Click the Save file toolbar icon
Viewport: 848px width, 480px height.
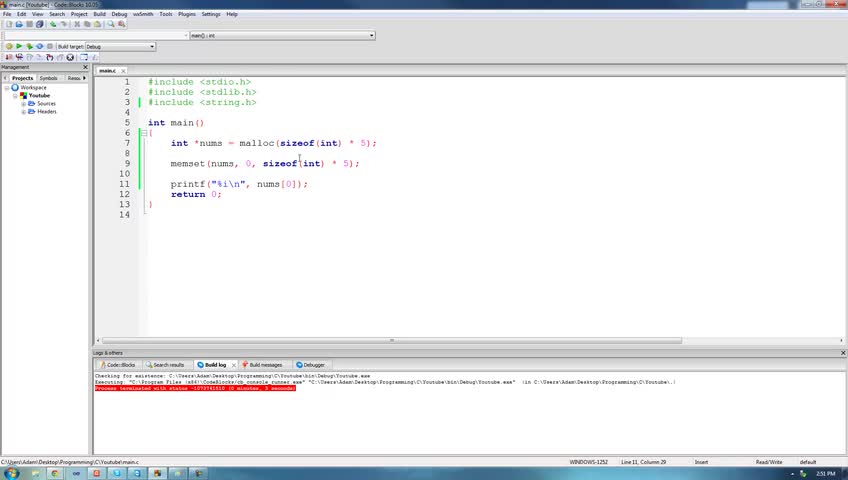pos(29,24)
